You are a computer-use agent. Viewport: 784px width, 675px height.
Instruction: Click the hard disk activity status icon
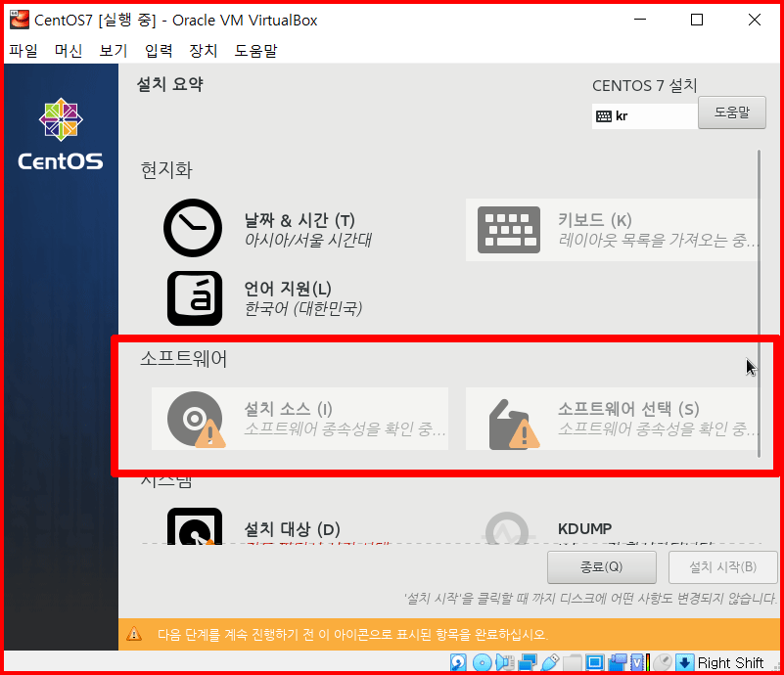coord(458,662)
